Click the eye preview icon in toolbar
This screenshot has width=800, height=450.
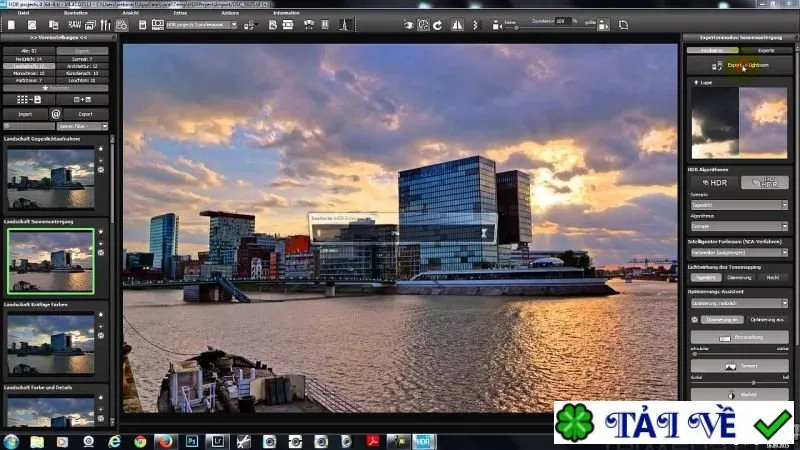408,24
